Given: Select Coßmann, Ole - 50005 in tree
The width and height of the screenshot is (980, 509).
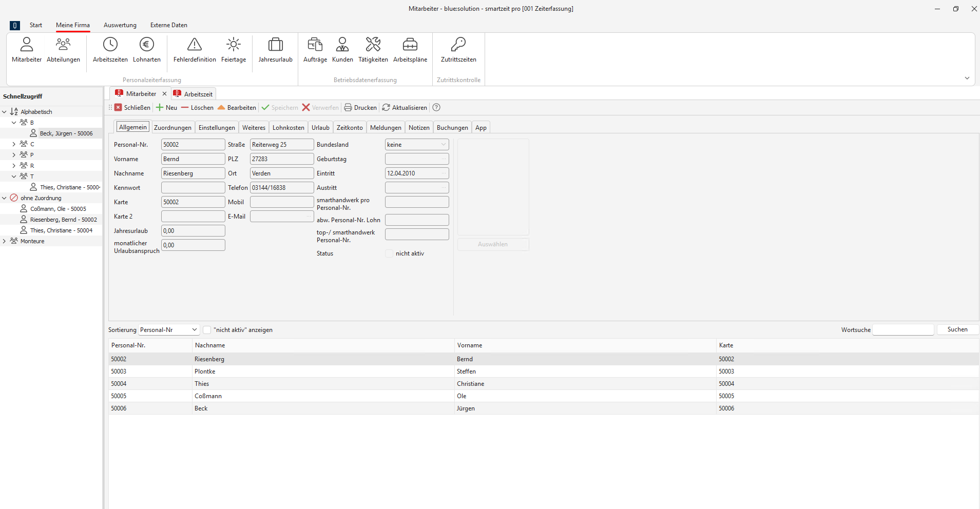Looking at the screenshot, I should [57, 209].
